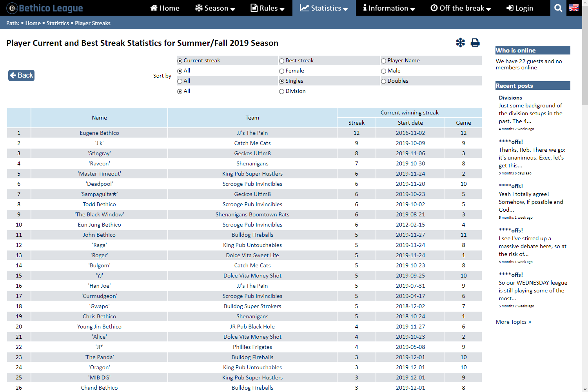The width and height of the screenshot is (588, 392).
Task: Expand the Season dropdown menu
Action: [x=215, y=8]
